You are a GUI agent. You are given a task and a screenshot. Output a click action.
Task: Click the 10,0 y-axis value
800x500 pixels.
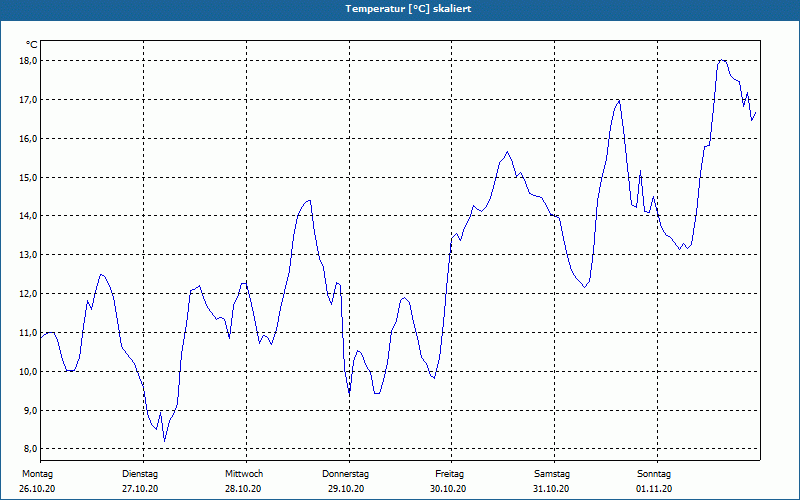tap(29, 371)
